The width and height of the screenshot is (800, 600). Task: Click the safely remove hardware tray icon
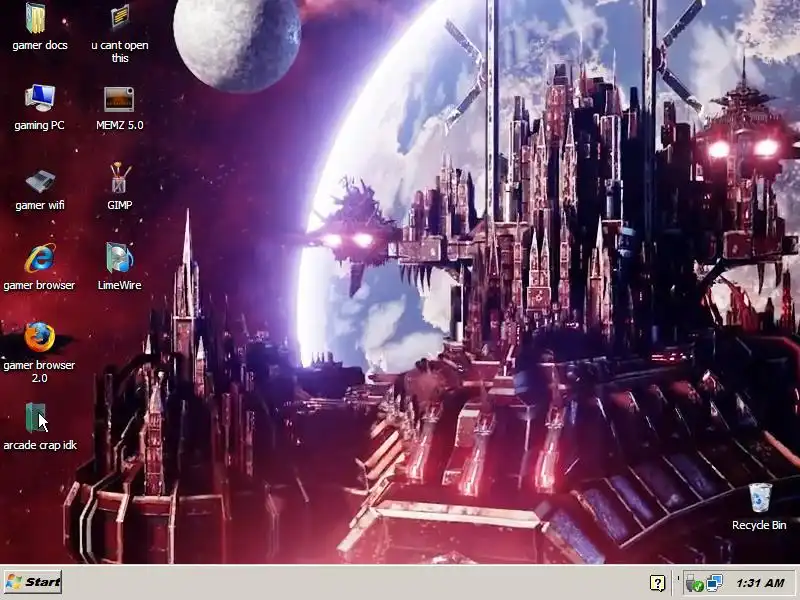pos(694,583)
